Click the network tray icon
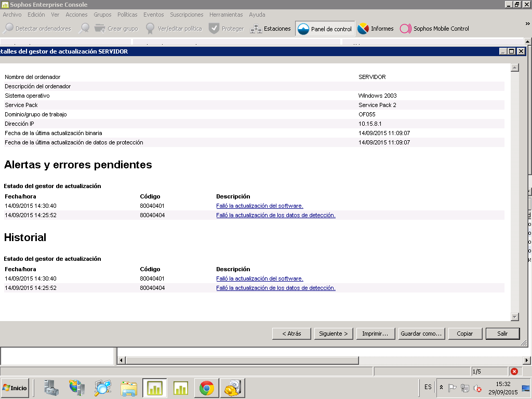Screen dimensions: 532x399 point(465,388)
